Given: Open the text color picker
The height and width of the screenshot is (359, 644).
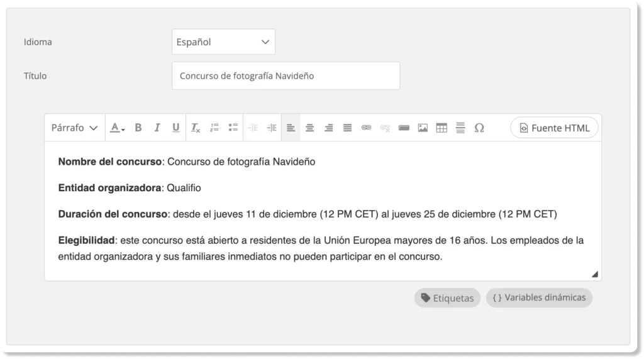Looking at the screenshot, I should [118, 128].
